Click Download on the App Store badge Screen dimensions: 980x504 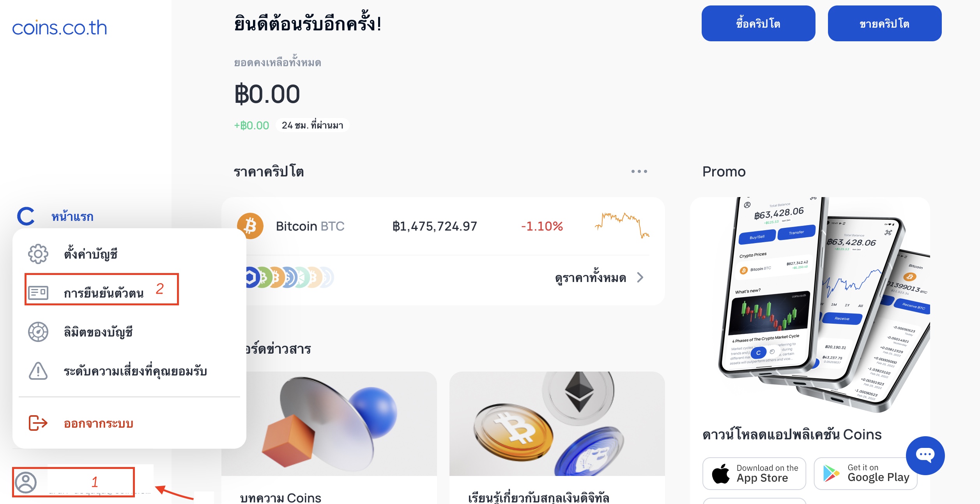pyautogui.click(x=754, y=473)
